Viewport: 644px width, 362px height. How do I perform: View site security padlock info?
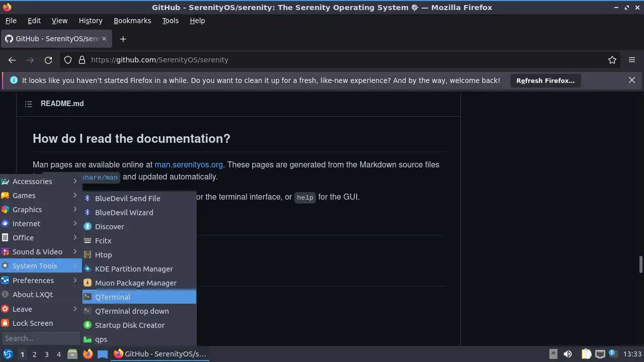[x=82, y=60]
